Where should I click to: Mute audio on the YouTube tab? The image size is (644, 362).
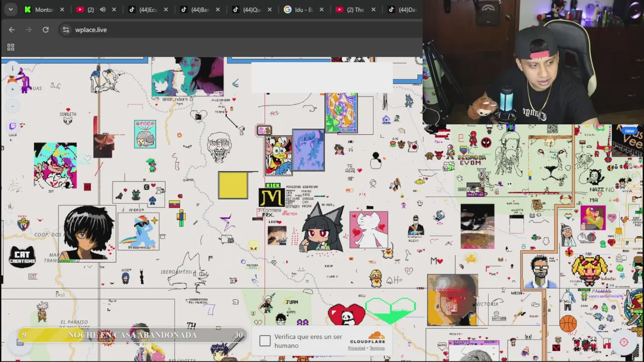(x=103, y=10)
